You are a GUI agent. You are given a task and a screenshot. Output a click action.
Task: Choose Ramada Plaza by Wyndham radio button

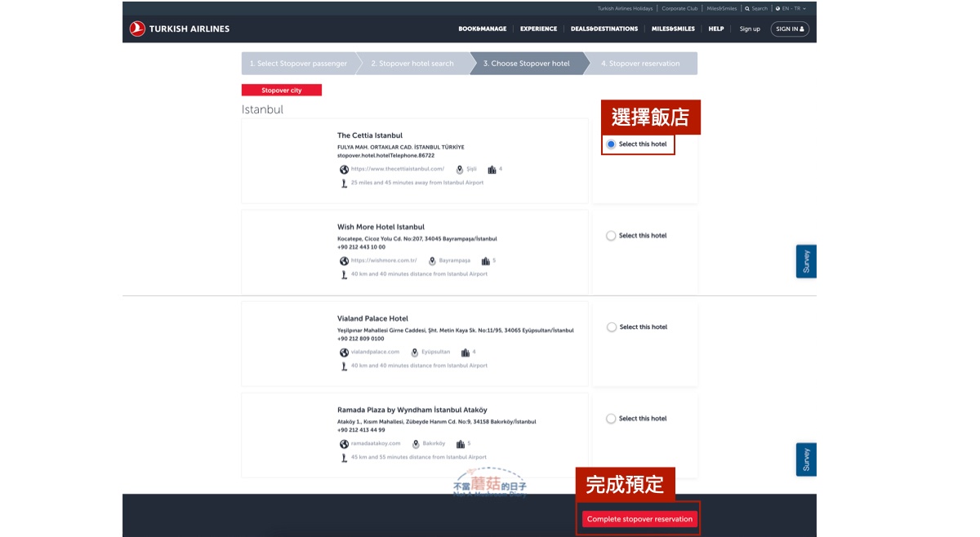tap(611, 419)
